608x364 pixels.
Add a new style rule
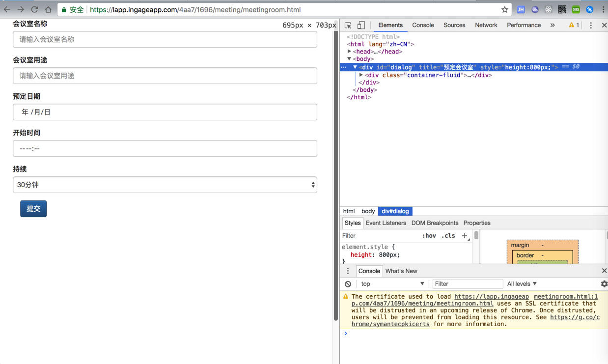465,236
